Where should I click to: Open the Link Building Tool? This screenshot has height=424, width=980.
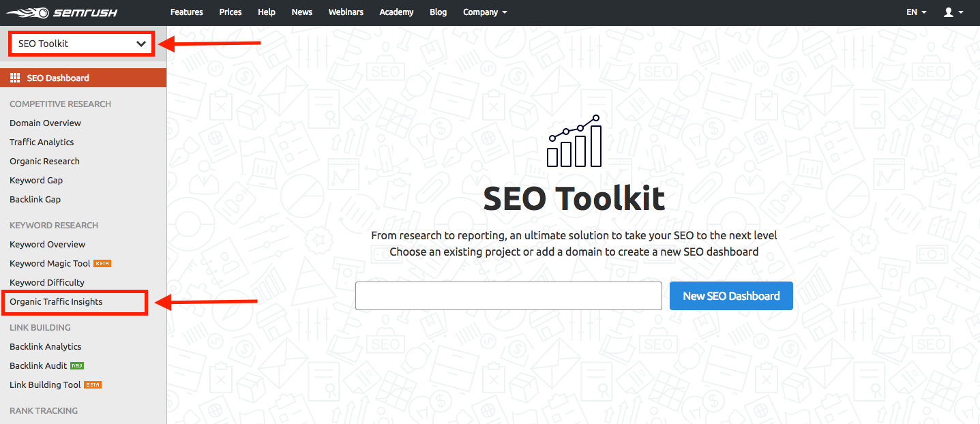coord(44,384)
